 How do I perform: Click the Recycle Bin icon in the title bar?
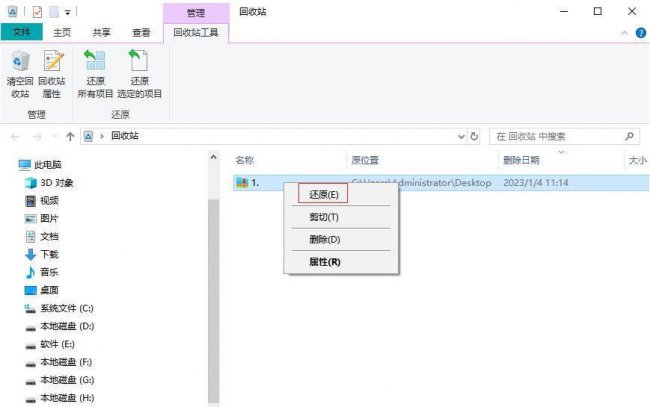pos(12,12)
